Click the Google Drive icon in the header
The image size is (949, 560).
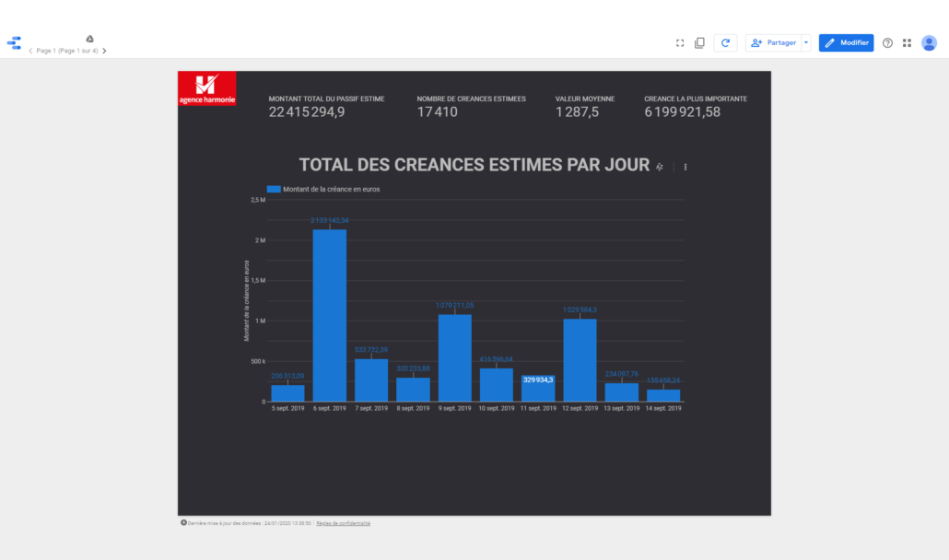point(89,39)
